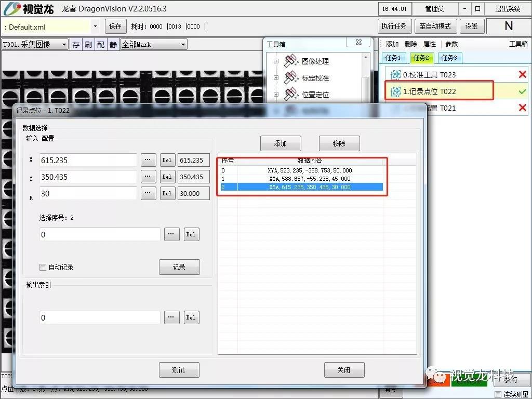Click the 测试 button in the dialog

point(179,370)
